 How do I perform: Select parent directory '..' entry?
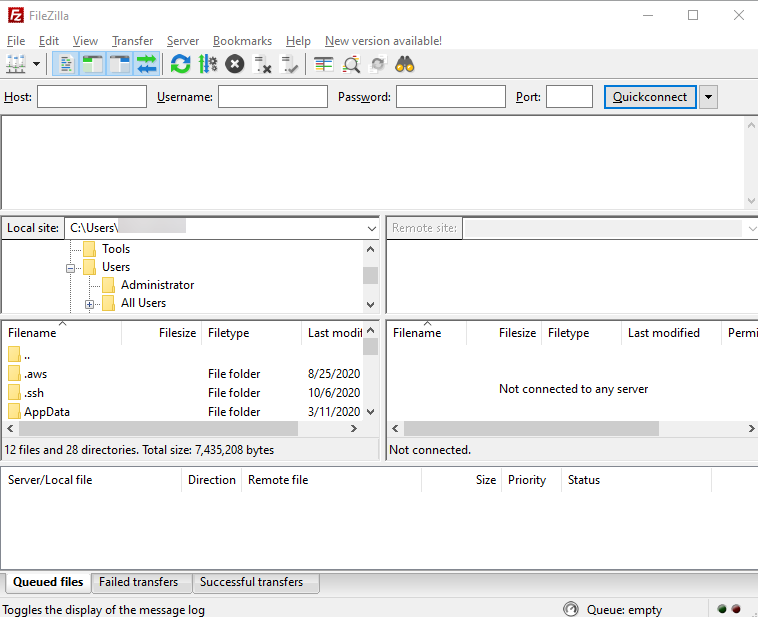point(184,355)
